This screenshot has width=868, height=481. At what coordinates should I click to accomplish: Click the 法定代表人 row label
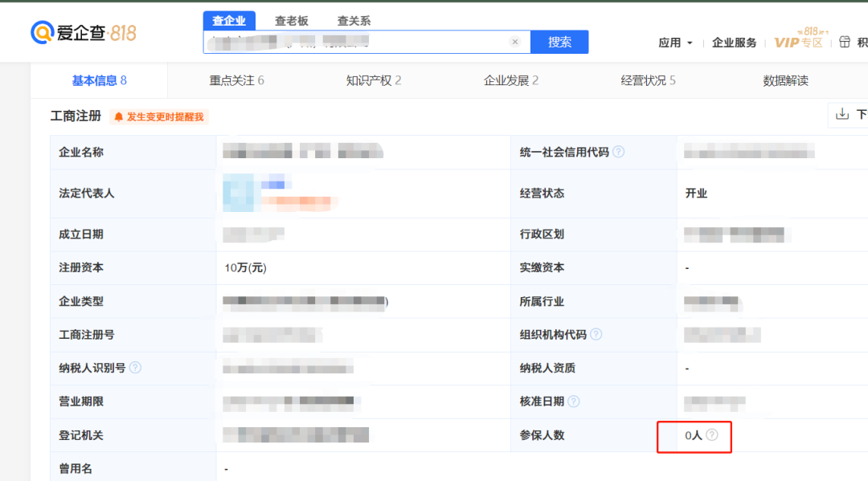pyautogui.click(x=86, y=193)
